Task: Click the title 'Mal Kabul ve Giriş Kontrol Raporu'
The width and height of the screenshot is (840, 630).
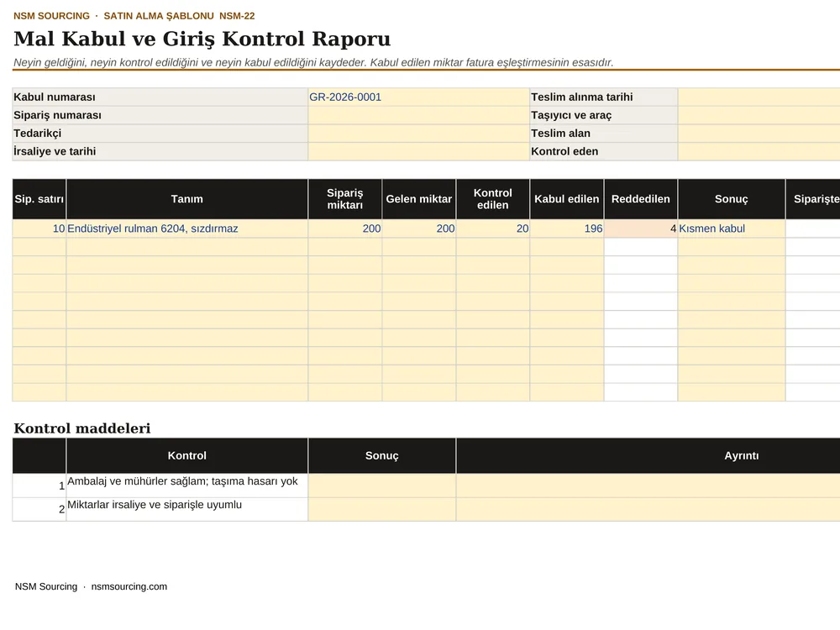Action: point(202,39)
